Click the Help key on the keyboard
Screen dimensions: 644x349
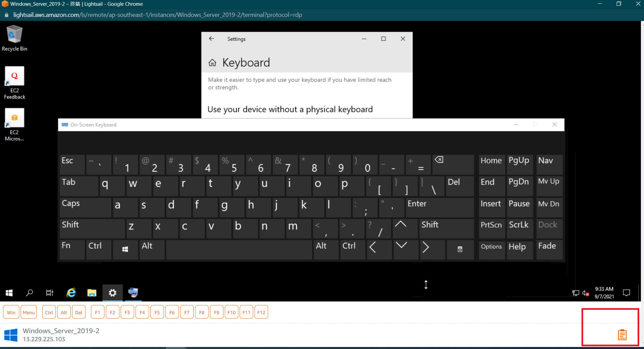(520, 250)
